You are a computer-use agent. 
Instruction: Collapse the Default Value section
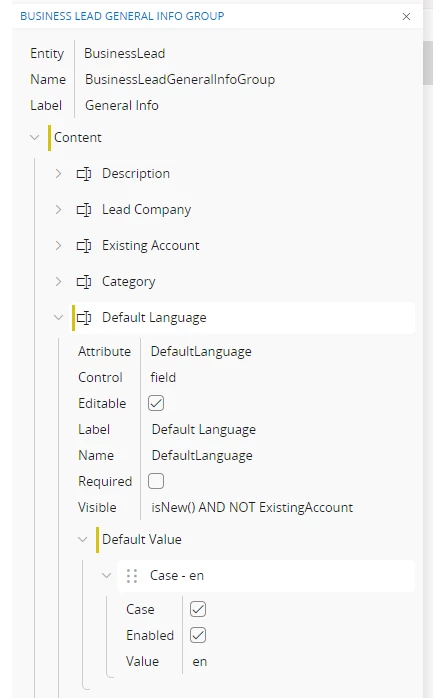82,540
